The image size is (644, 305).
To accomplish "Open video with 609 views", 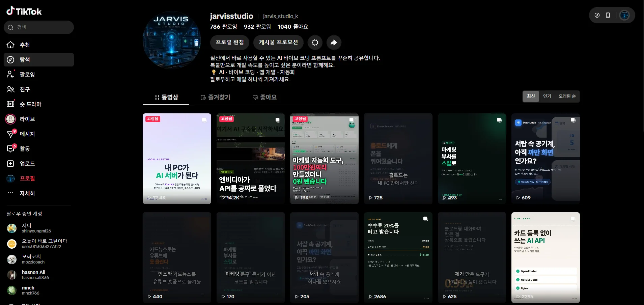I will pos(545,159).
